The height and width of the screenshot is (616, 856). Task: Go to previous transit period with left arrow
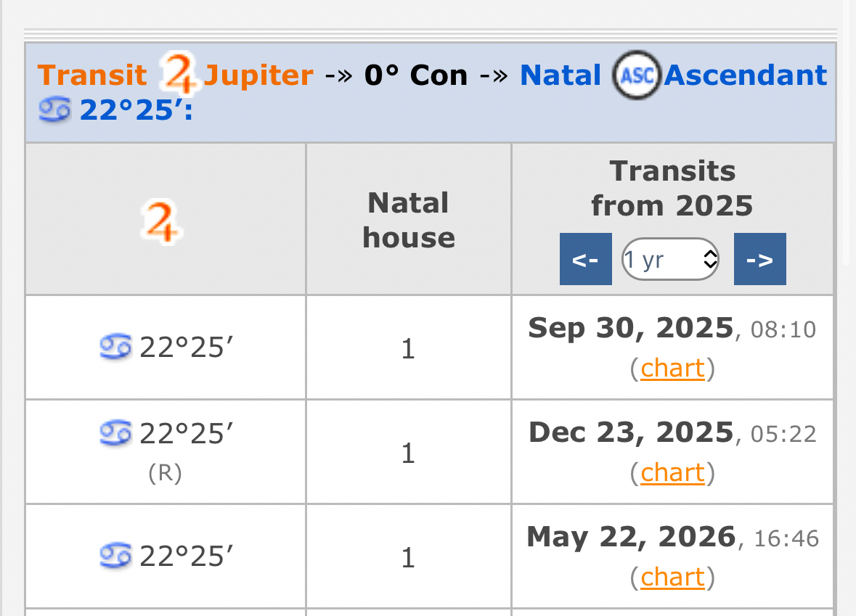pyautogui.click(x=585, y=259)
